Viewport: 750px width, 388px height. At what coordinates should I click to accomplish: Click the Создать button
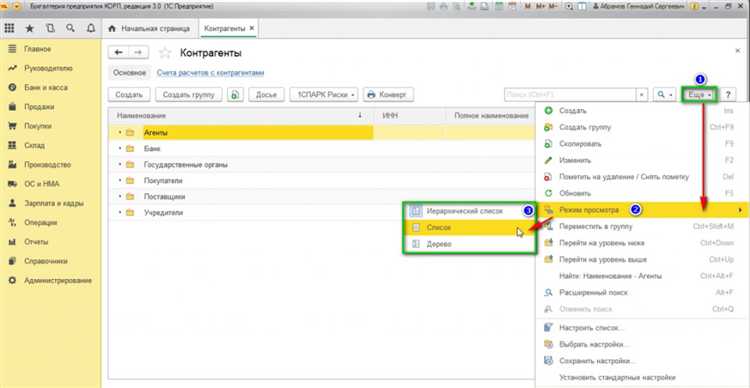pos(129,95)
